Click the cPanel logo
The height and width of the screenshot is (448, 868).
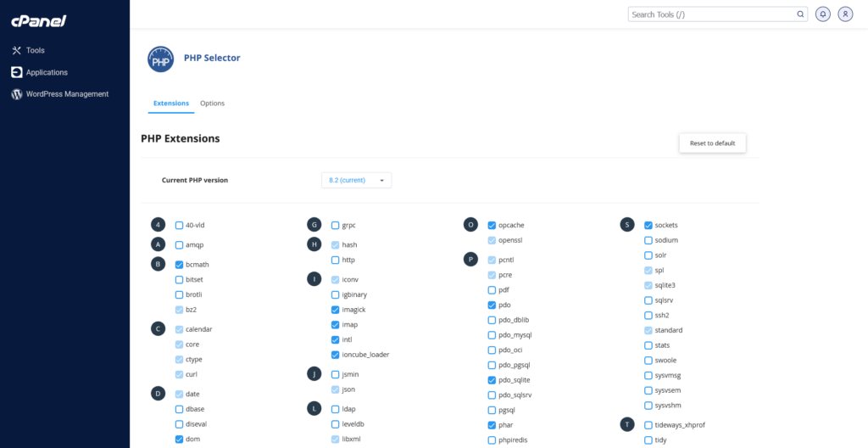[x=40, y=20]
